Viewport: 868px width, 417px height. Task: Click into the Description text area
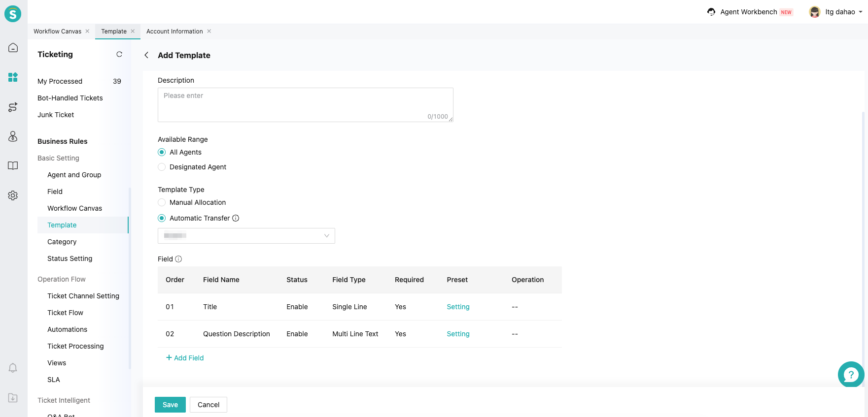tap(305, 104)
